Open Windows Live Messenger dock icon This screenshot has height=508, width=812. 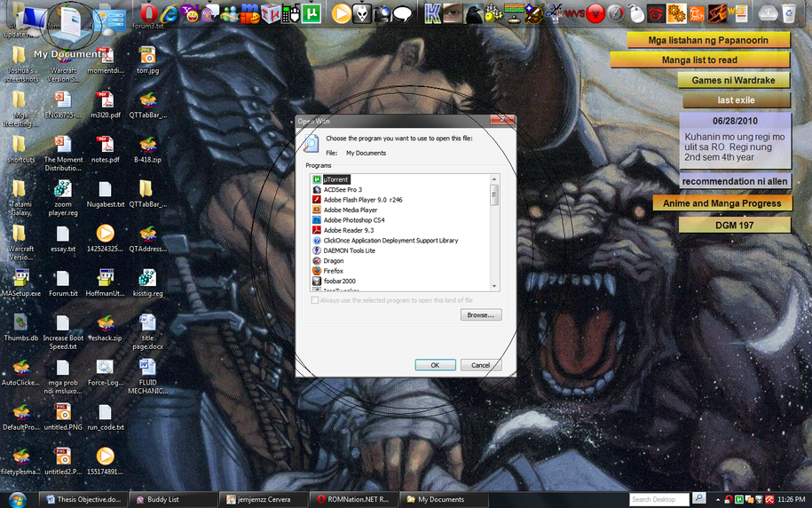tap(229, 14)
